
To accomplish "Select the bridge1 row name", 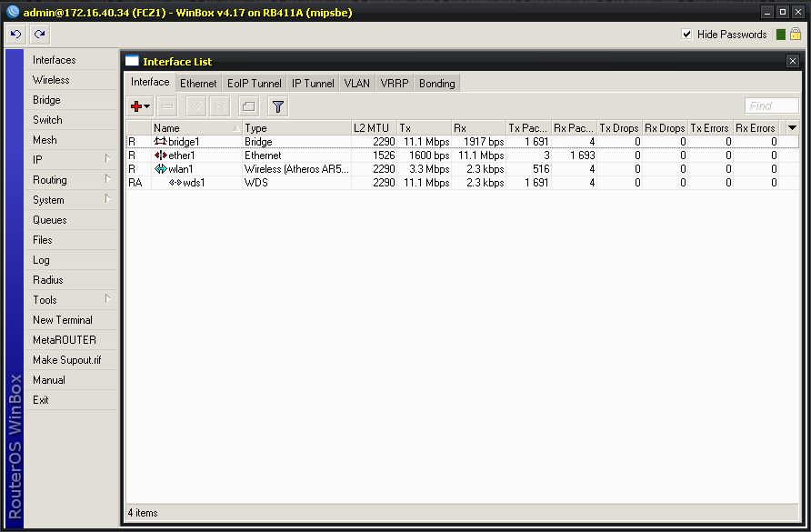I will [x=184, y=142].
